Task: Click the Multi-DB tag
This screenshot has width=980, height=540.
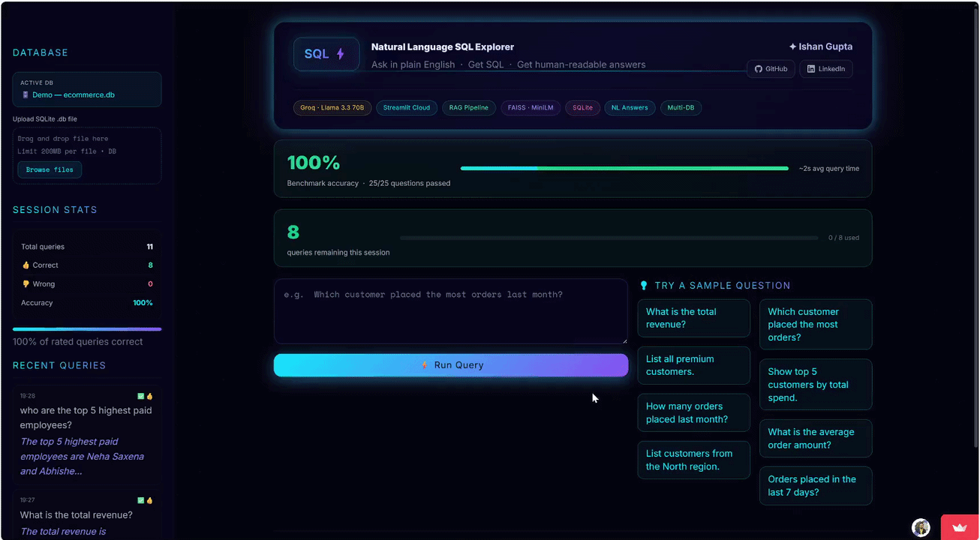Action: [x=681, y=108]
